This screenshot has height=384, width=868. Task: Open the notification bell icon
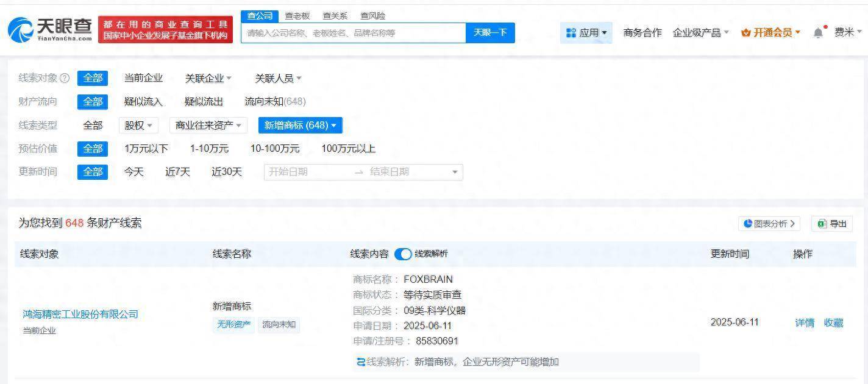(818, 33)
